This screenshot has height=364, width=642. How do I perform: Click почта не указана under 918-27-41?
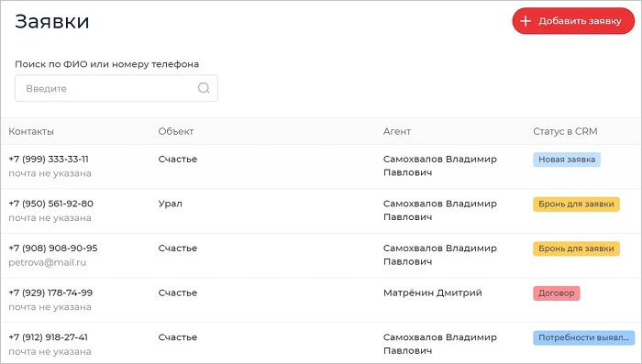(50, 352)
